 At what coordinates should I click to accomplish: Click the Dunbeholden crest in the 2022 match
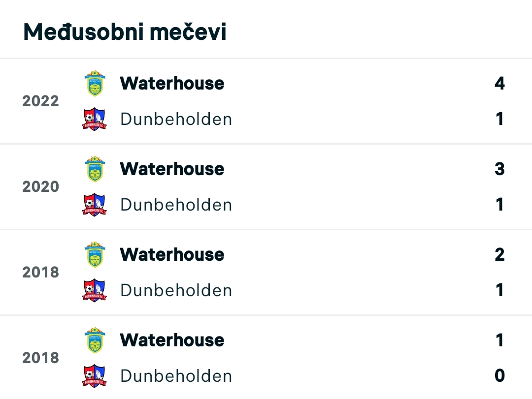point(95,119)
